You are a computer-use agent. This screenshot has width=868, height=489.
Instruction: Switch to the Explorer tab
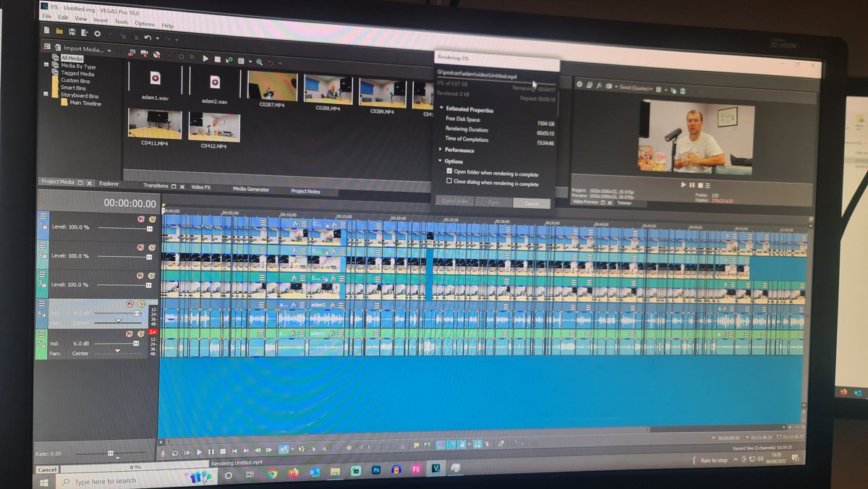point(109,184)
